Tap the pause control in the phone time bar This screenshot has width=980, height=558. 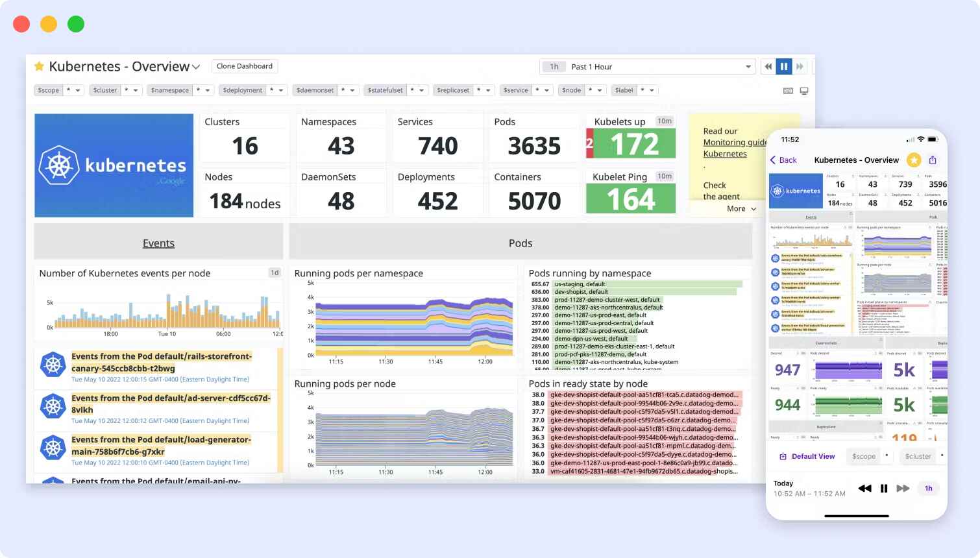(x=884, y=488)
